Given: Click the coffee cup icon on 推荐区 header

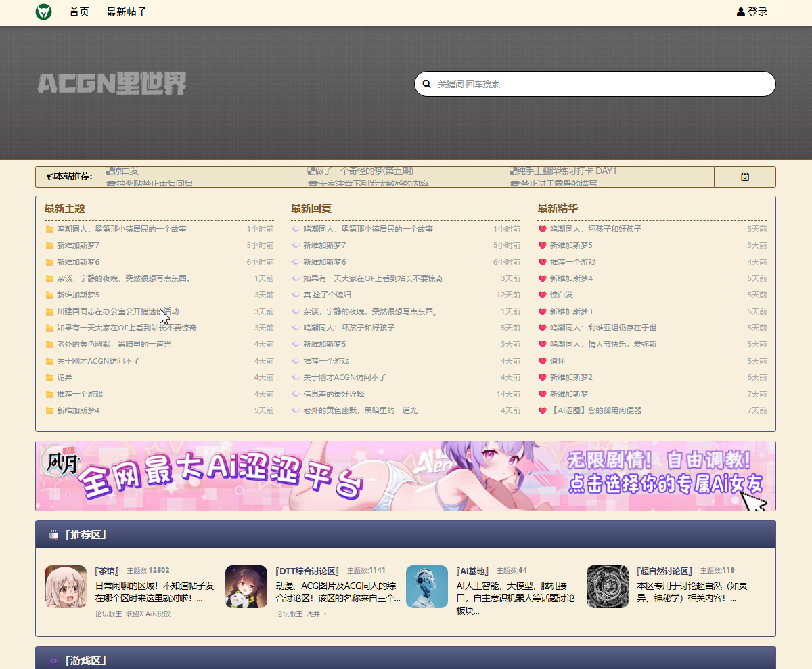Looking at the screenshot, I should coord(53,534).
